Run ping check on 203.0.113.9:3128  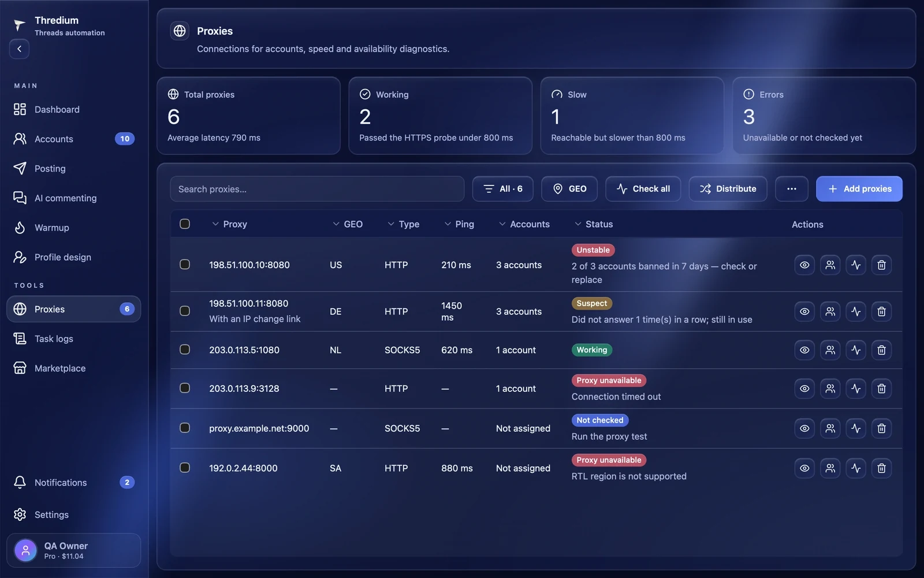[x=856, y=388]
